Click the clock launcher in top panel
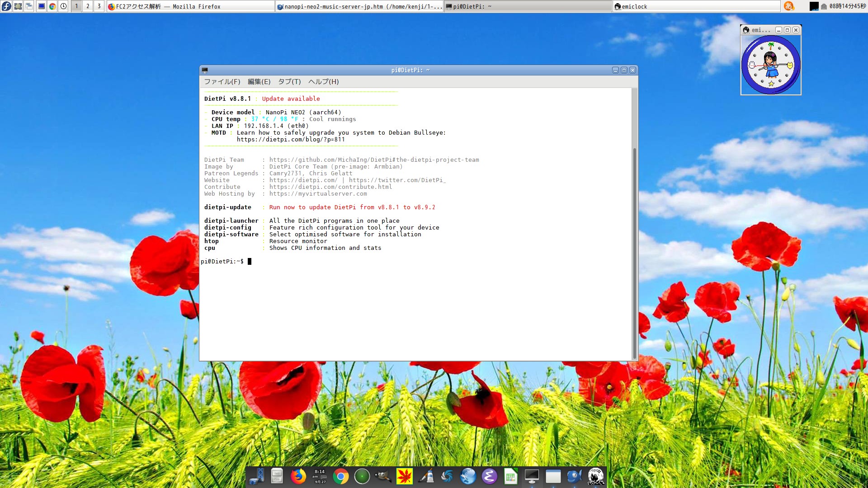 pos(64,6)
